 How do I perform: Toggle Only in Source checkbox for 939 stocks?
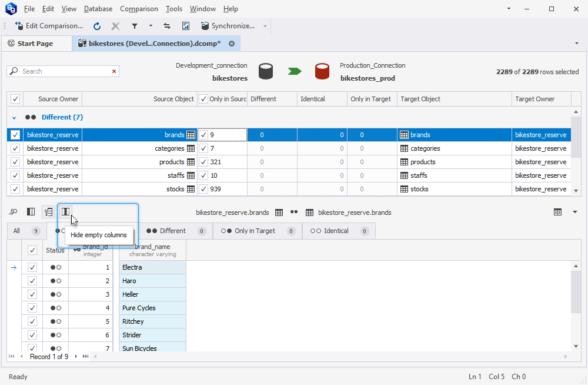click(203, 189)
